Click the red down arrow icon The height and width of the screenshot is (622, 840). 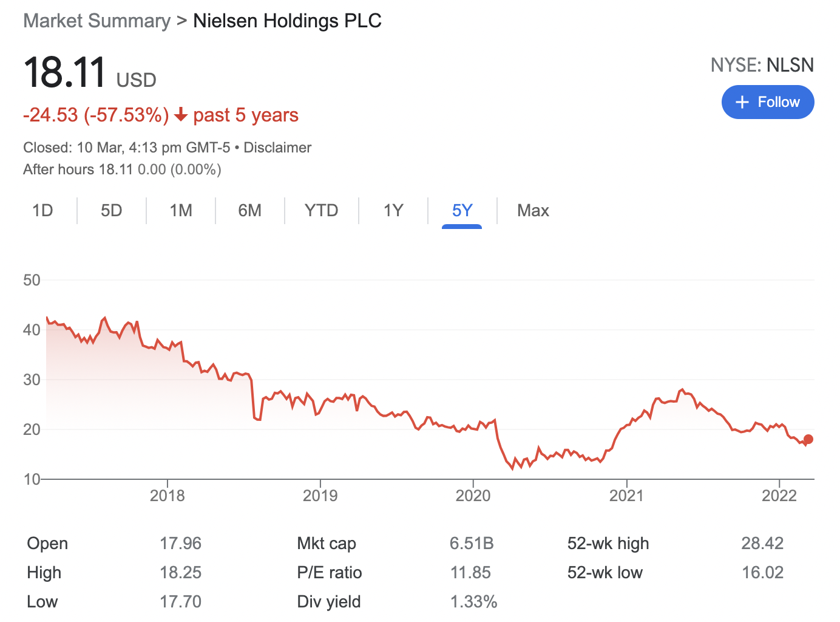(x=180, y=115)
